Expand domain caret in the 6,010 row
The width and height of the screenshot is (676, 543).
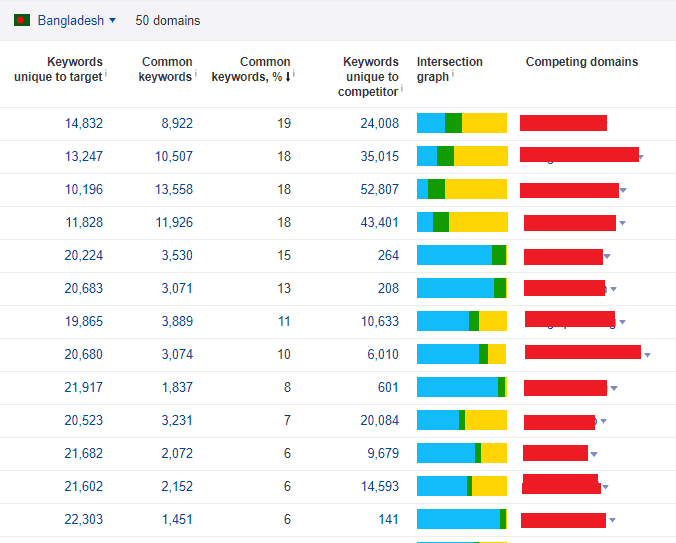coord(647,355)
